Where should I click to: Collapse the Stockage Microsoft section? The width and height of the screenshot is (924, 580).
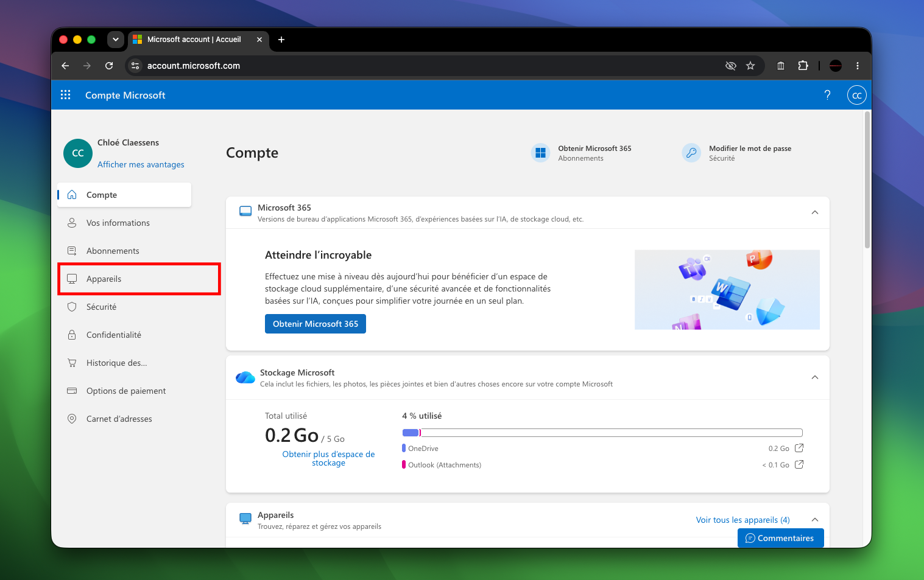(x=815, y=377)
